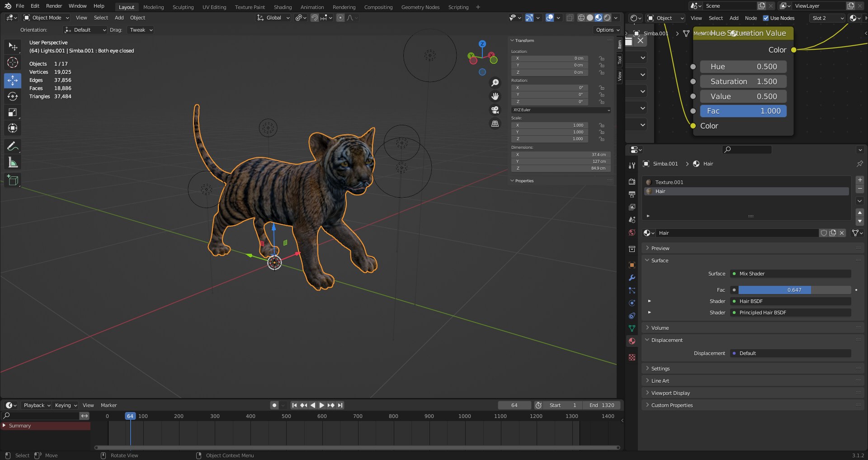The image size is (868, 460).
Task: Expand the Summary row in timeline
Action: (x=5, y=426)
